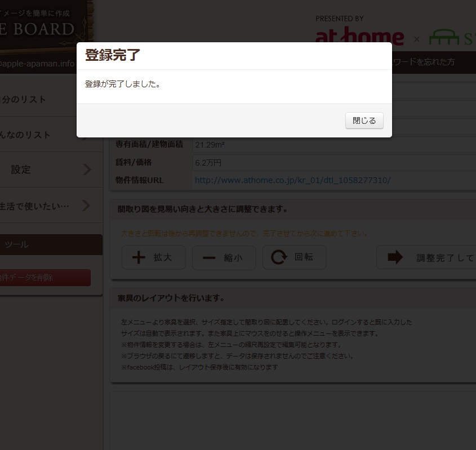Expand the 生活で使いたい chevron arrow

pos(86,206)
